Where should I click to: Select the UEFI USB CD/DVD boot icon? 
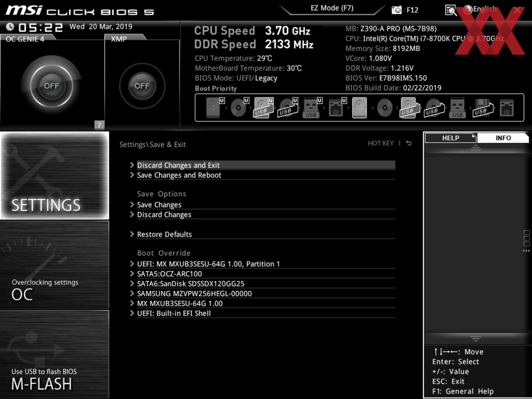288,108
